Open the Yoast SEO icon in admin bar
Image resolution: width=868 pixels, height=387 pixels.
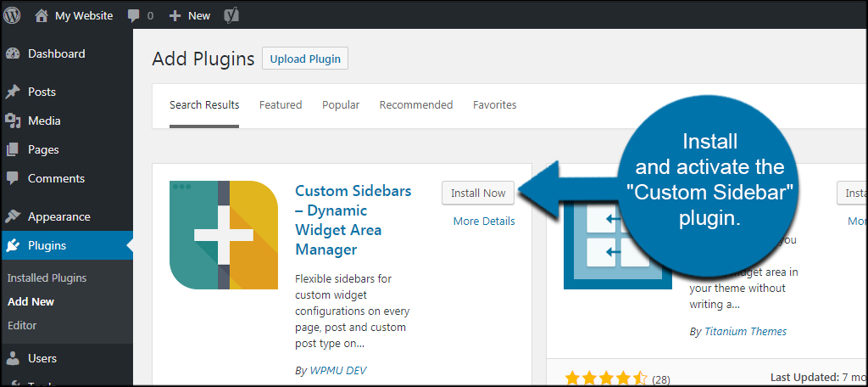(x=231, y=15)
